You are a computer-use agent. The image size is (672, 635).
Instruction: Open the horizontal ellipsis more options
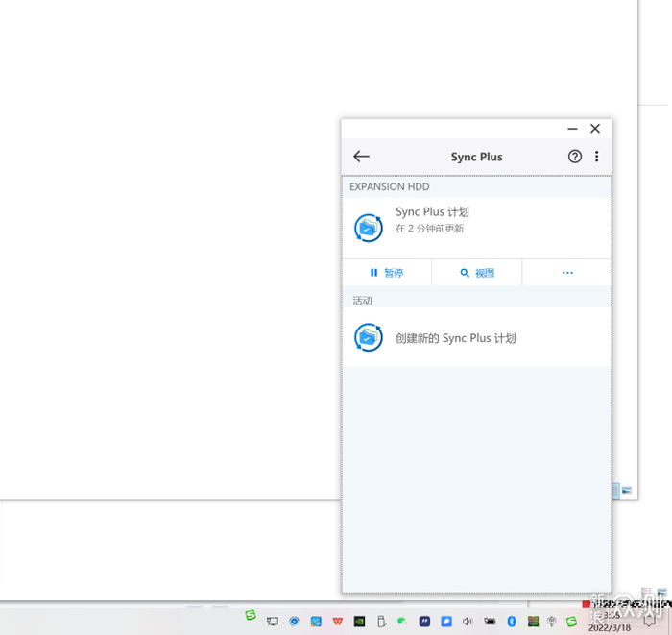[567, 273]
